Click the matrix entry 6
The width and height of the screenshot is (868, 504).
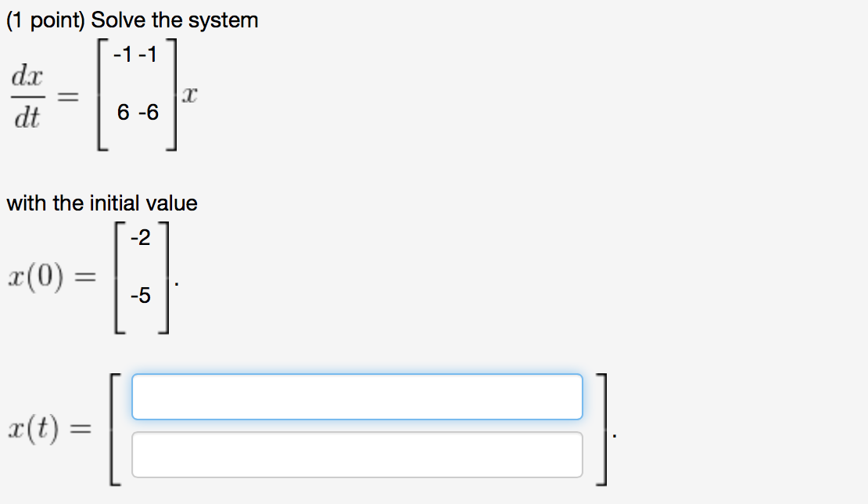click(x=123, y=113)
